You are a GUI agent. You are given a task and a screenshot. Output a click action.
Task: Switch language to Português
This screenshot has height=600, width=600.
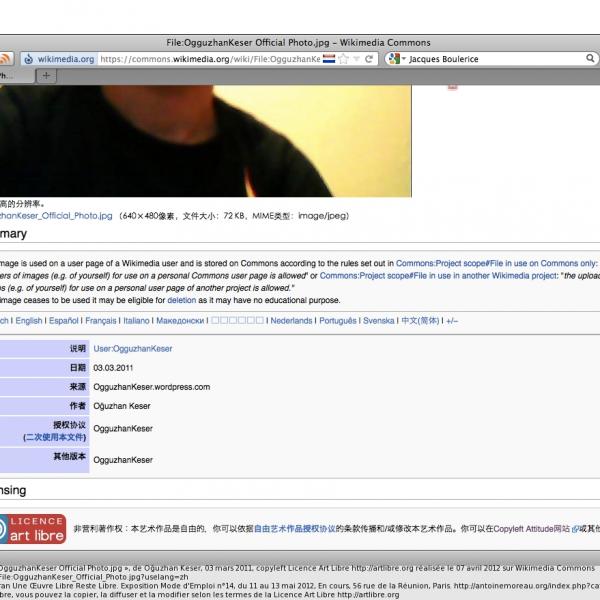(338, 321)
